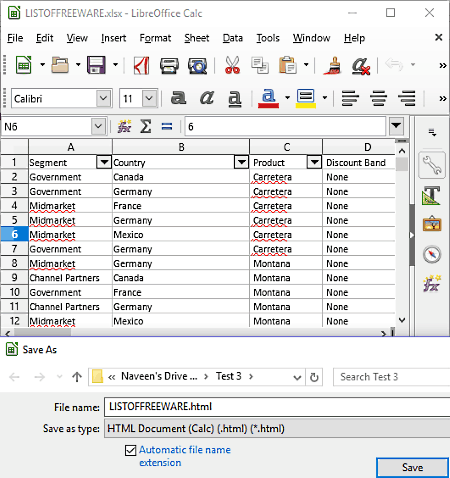Viewport: 450px width, 478px height.
Task: Click Naveen's Drive breadcrumb
Action: coord(159,376)
